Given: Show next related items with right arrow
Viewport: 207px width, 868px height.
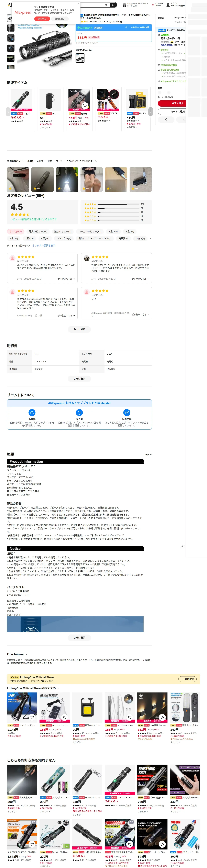Looking at the screenshot, I should (x=150, y=111).
